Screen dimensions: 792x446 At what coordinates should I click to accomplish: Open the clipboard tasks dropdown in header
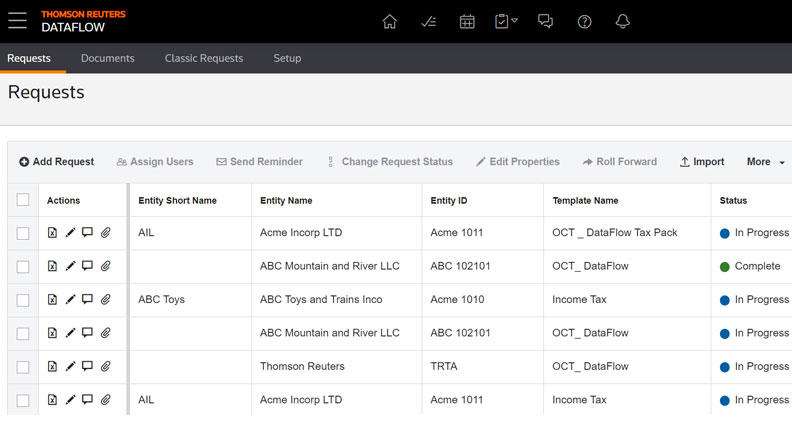point(506,22)
